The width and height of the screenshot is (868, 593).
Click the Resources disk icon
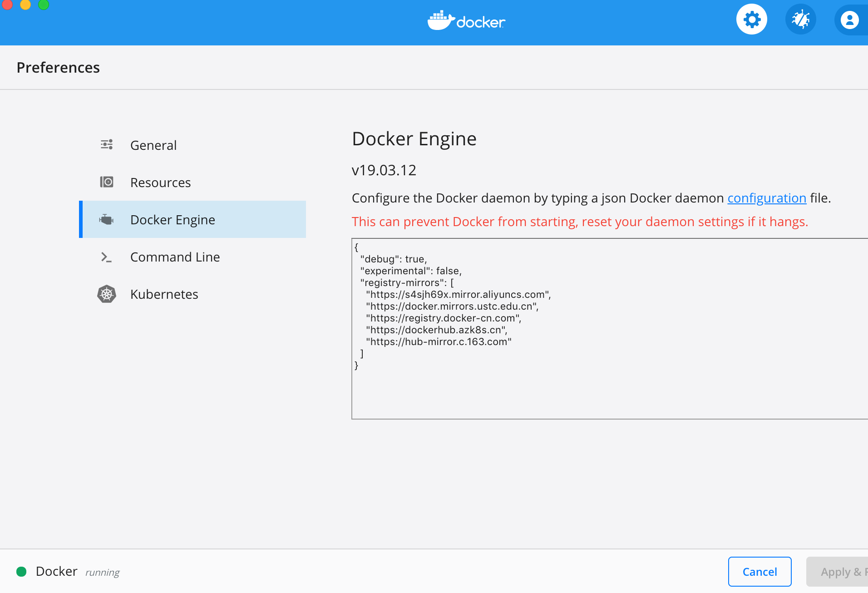[107, 182]
